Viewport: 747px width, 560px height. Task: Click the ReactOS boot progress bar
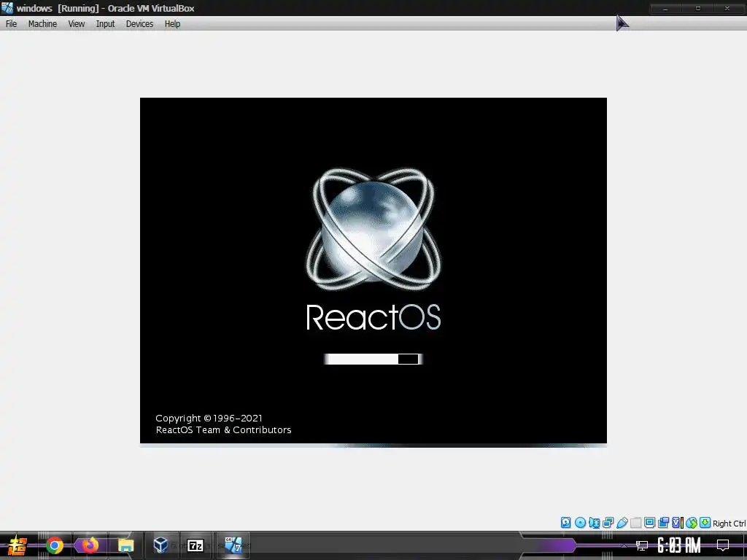coord(373,359)
